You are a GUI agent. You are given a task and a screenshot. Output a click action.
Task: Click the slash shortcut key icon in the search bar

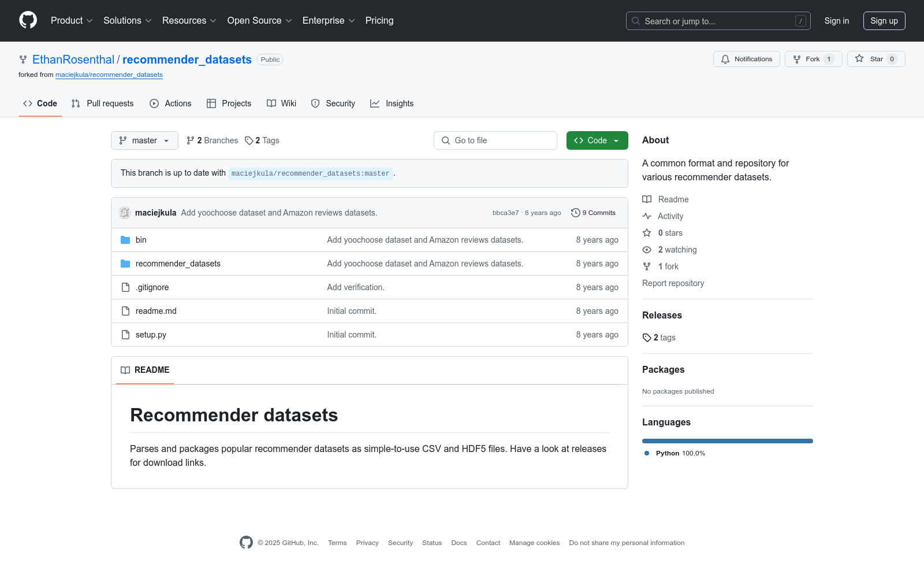[x=800, y=21]
